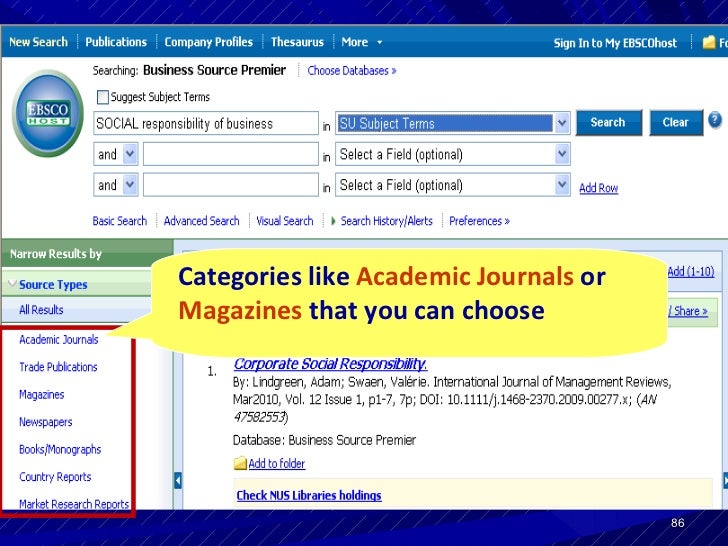728x546 pixels.
Task: Open the SU Subject Terms field dropdown
Action: click(x=562, y=123)
